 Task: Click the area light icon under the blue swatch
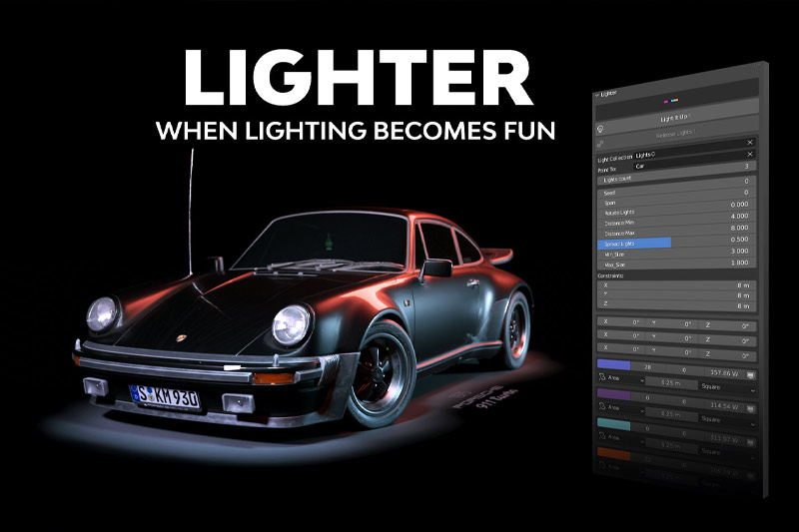(602, 377)
